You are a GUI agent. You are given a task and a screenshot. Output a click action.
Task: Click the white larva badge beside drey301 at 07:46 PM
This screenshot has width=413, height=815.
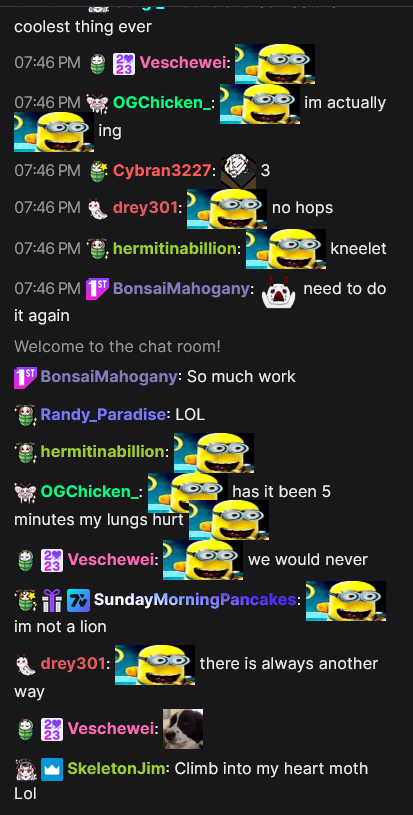click(97, 208)
